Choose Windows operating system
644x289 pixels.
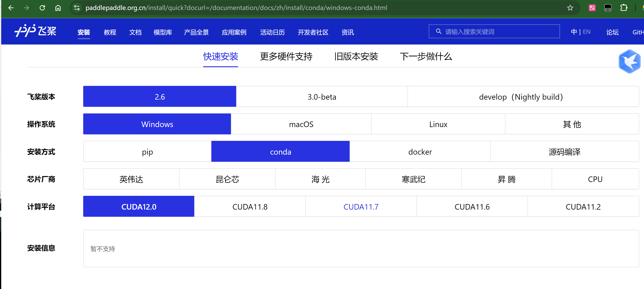(157, 124)
